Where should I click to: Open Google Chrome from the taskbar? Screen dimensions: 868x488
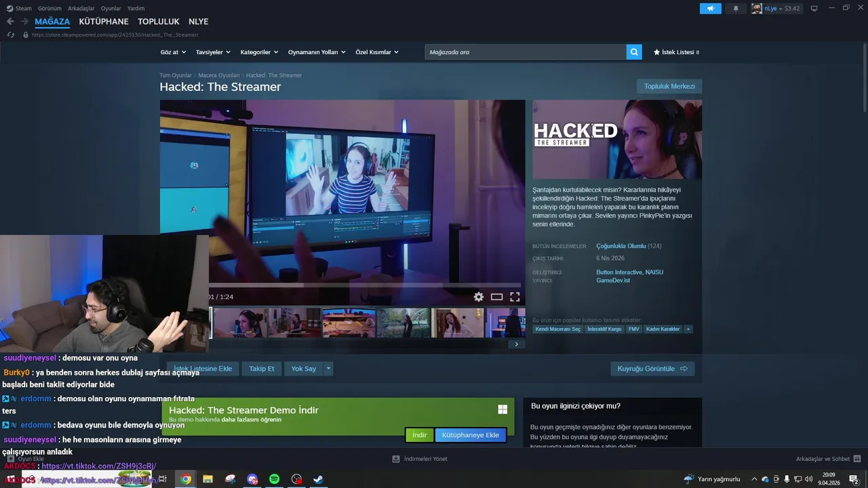point(186,479)
